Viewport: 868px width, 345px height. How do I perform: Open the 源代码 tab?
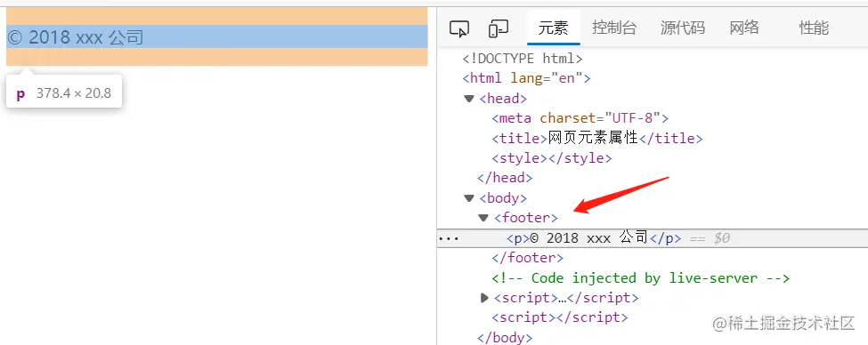pos(683,28)
